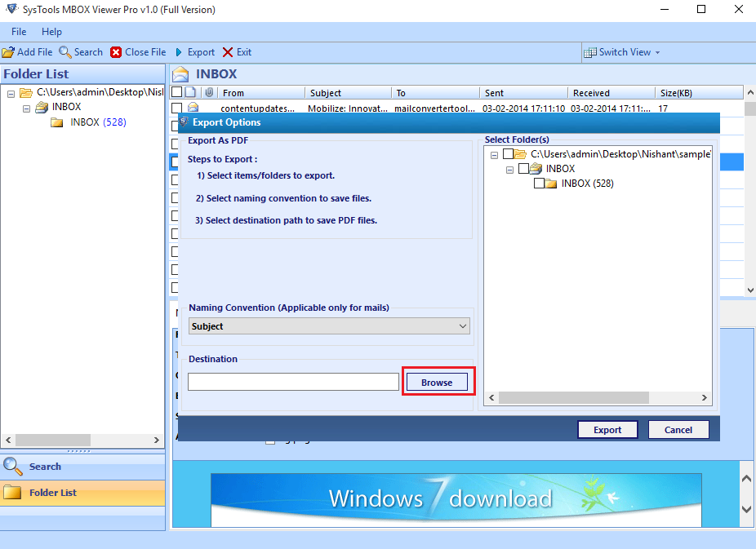
Task: Click the Export Options dialog logo icon
Action: pyautogui.click(x=185, y=122)
